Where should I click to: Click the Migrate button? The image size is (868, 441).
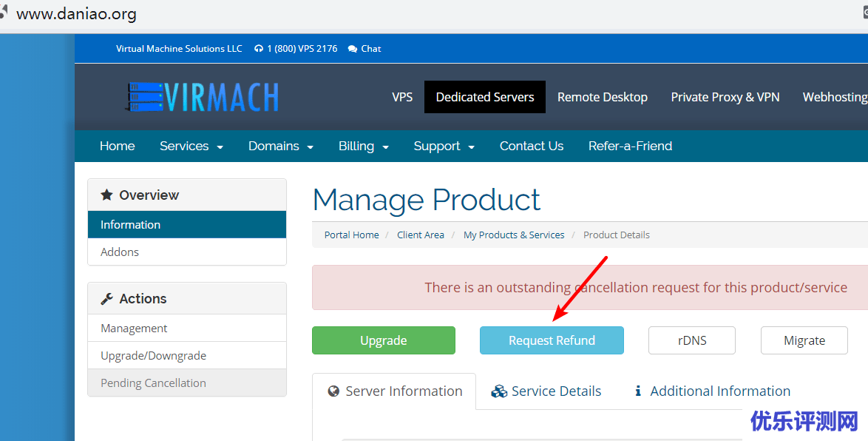coord(804,340)
